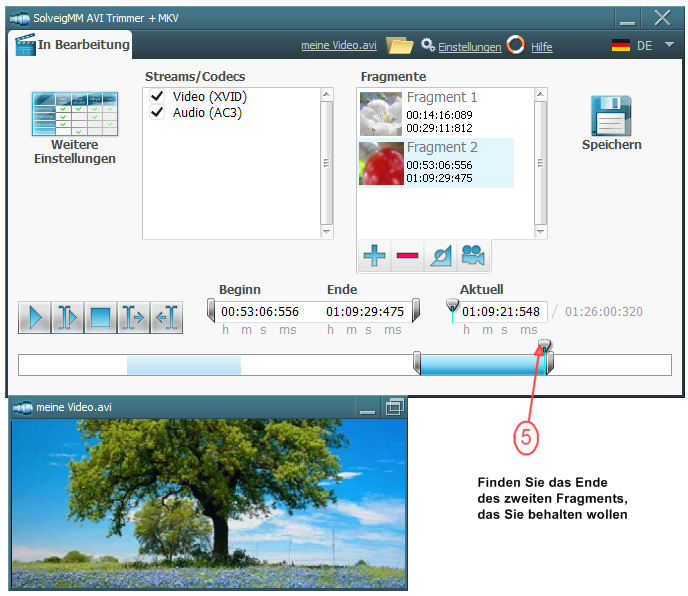Start playback with the Play button
Viewport: 688px width, 596px height.
35,317
